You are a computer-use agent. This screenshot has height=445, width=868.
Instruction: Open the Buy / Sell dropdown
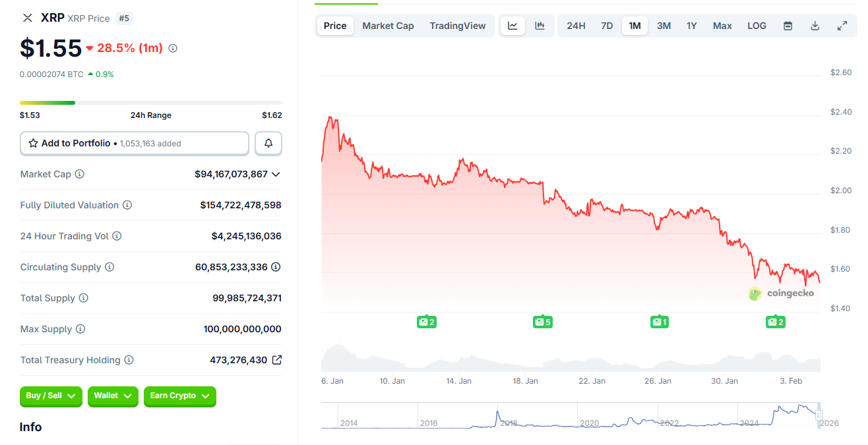coord(51,396)
